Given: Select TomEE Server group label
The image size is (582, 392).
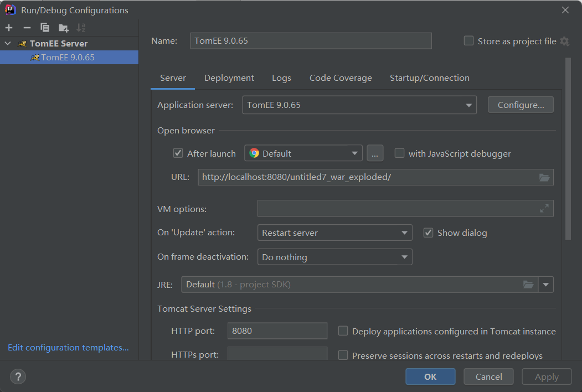Looking at the screenshot, I should pyautogui.click(x=59, y=43).
